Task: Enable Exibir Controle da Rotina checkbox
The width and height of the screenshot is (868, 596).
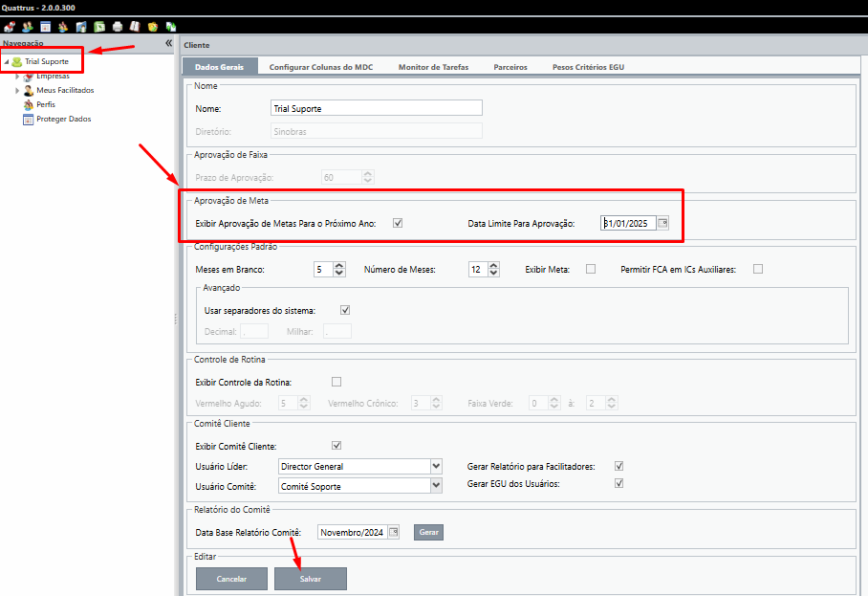Action: click(336, 383)
